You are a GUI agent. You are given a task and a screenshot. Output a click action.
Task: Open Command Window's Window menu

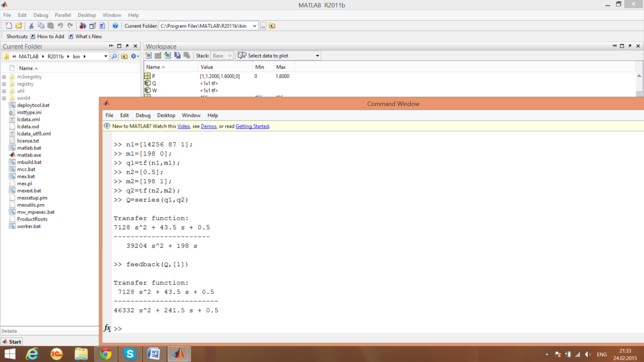191,115
